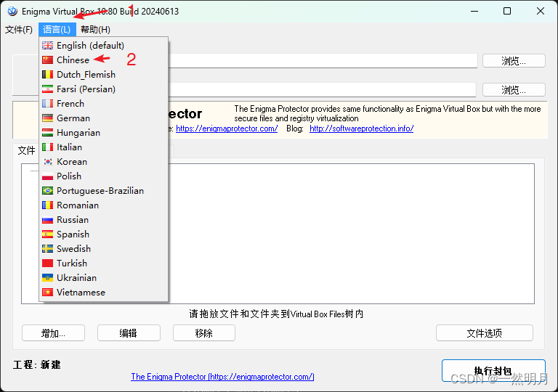Viewport: 558px width, 392px height.
Task: Pick Turkish from the menu
Action: [103, 264]
